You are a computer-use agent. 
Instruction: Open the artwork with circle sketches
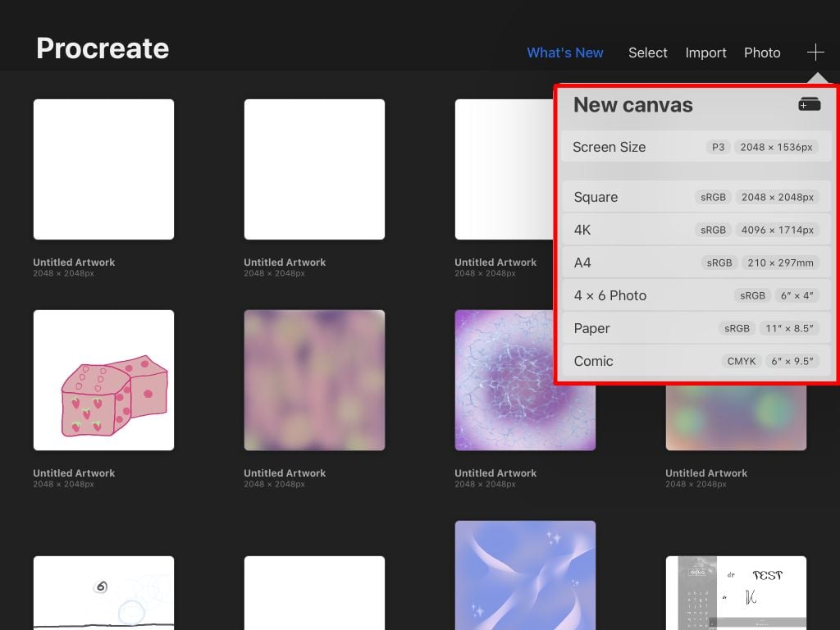click(103, 592)
